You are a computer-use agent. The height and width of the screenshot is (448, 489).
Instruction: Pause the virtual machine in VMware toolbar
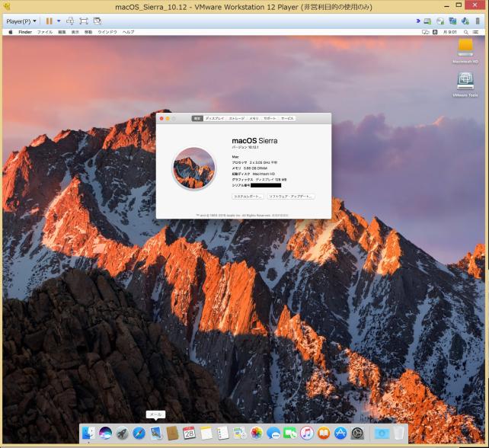49,21
